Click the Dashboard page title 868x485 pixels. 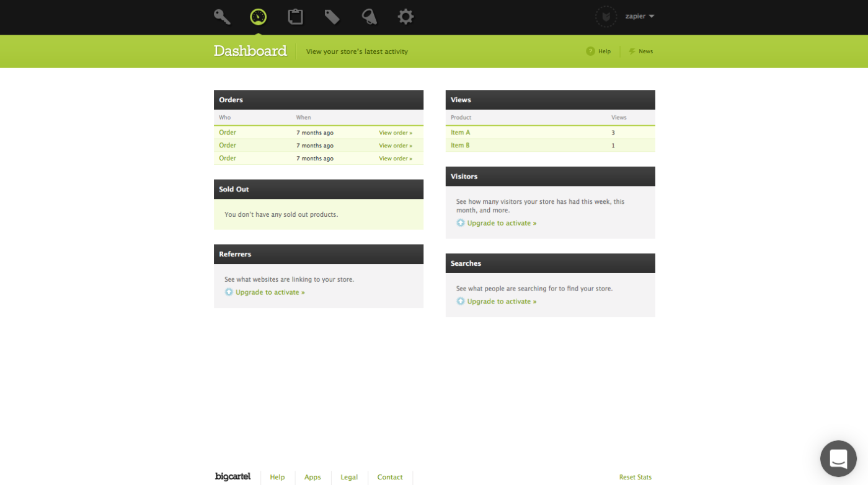coord(250,51)
